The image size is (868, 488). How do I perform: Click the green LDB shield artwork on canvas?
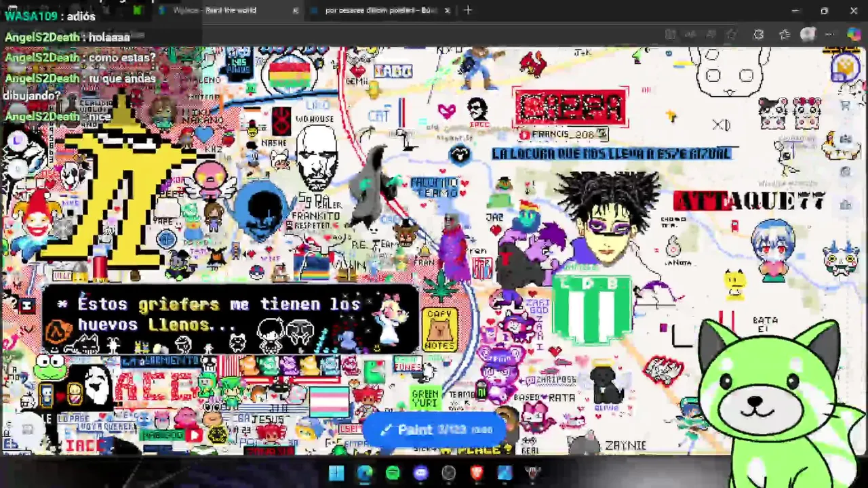point(592,308)
